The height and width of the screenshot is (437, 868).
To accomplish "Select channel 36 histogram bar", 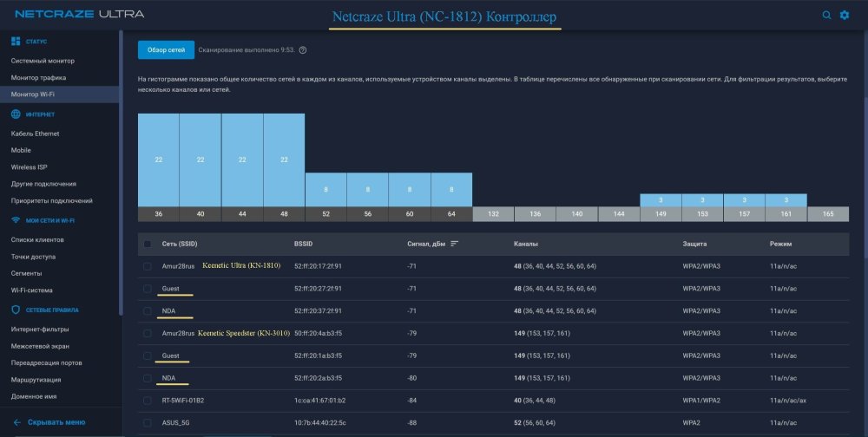I will pos(158,160).
